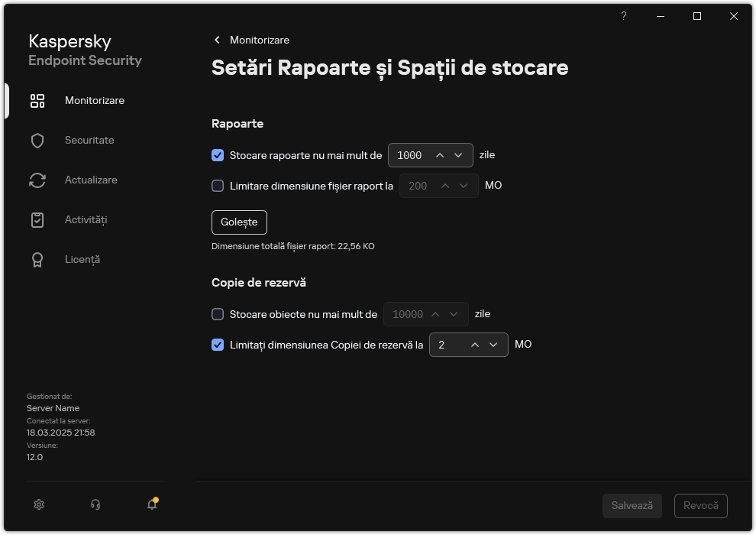Open Actualizare using the refresh icon
Image resolution: width=756 pixels, height=535 pixels.
tap(37, 180)
